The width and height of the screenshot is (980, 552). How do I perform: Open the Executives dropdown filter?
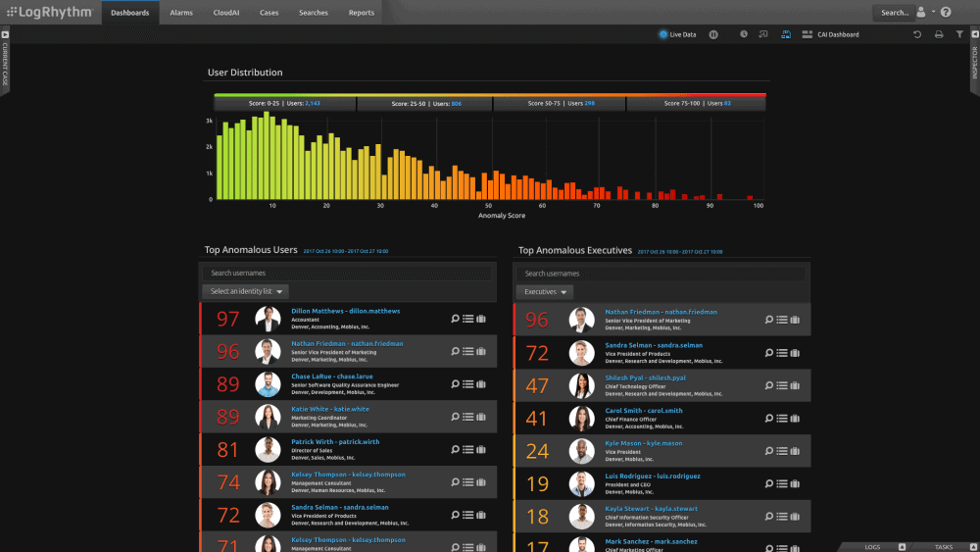(546, 291)
